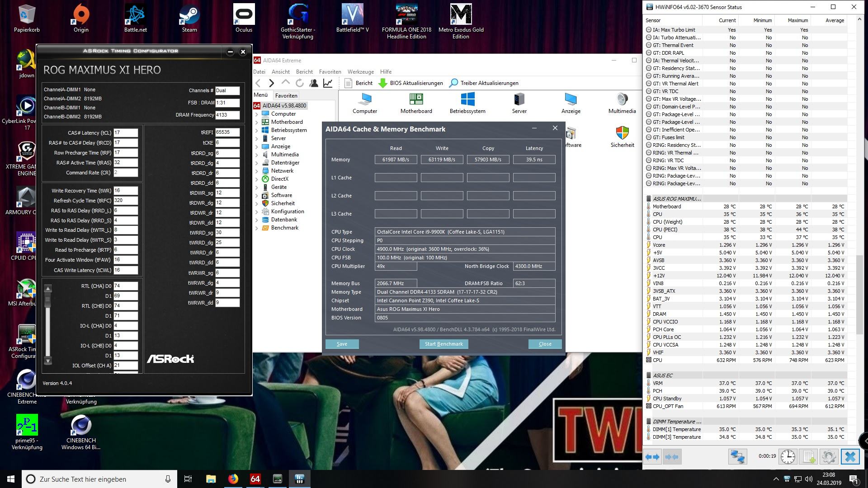Open Motherboard category icon in AIDA64
The height and width of the screenshot is (488, 868).
tap(416, 103)
